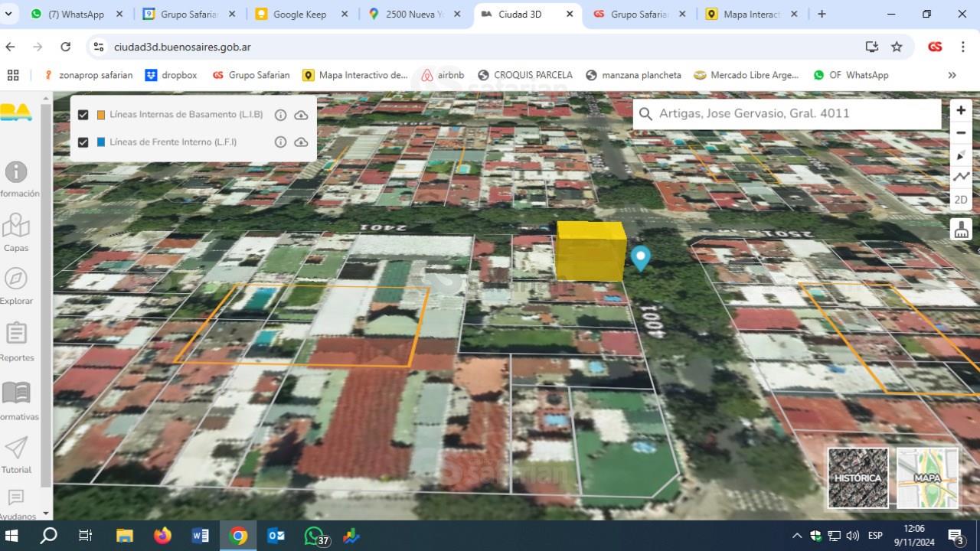The width and height of the screenshot is (980, 551).
Task: Switch to first Grupo Safarian tab
Action: [x=188, y=14]
